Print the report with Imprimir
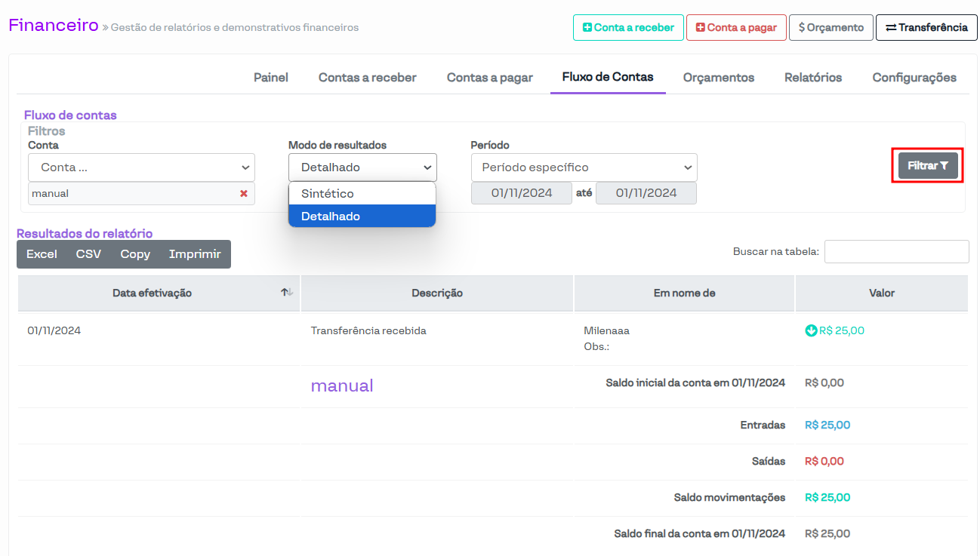The image size is (980, 556). click(x=195, y=254)
